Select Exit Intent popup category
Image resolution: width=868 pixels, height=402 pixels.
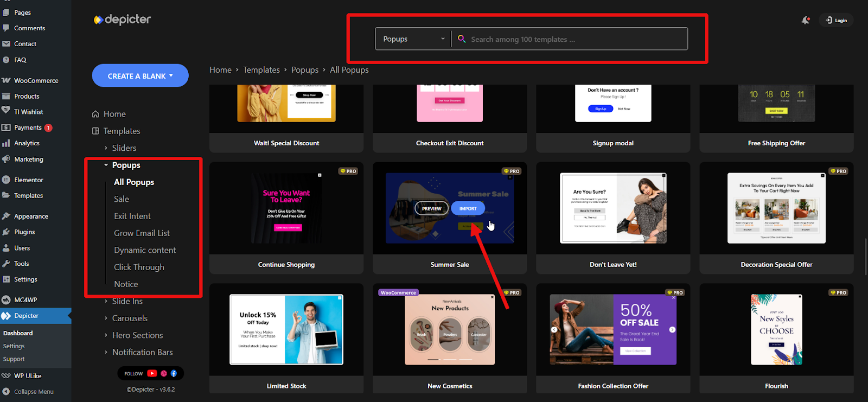click(132, 216)
